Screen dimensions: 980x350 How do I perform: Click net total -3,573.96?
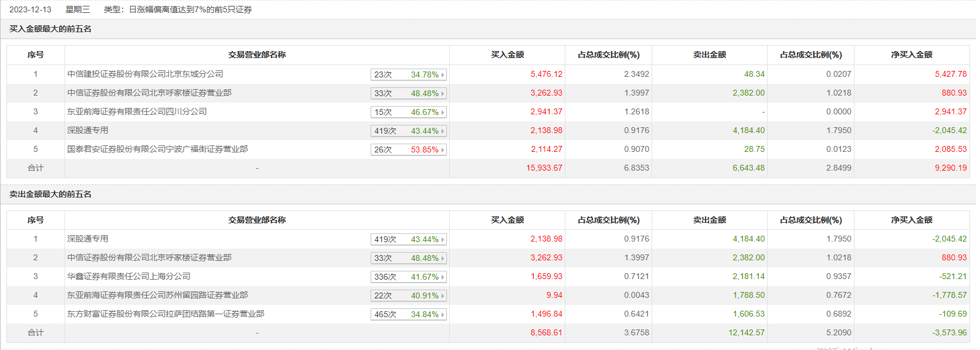(x=950, y=332)
